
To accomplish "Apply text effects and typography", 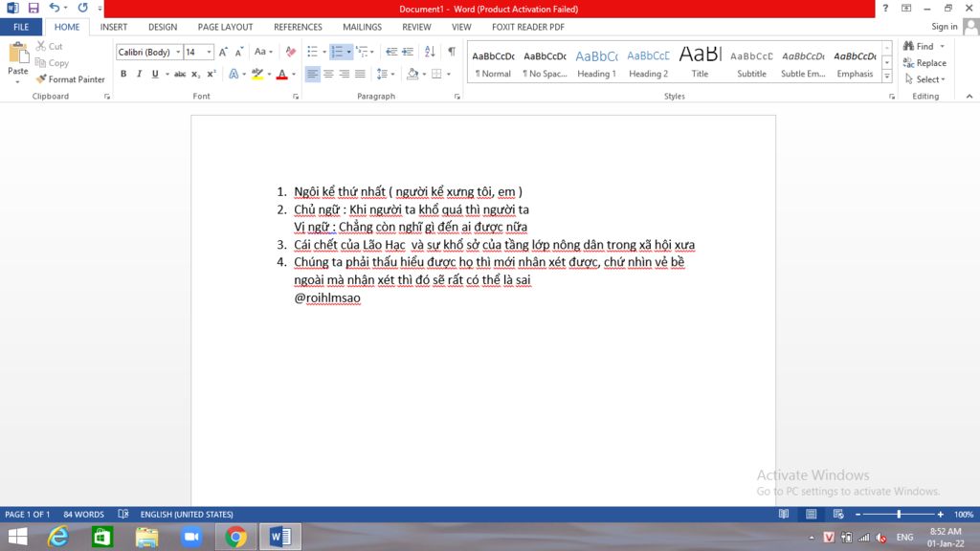I will (x=234, y=74).
